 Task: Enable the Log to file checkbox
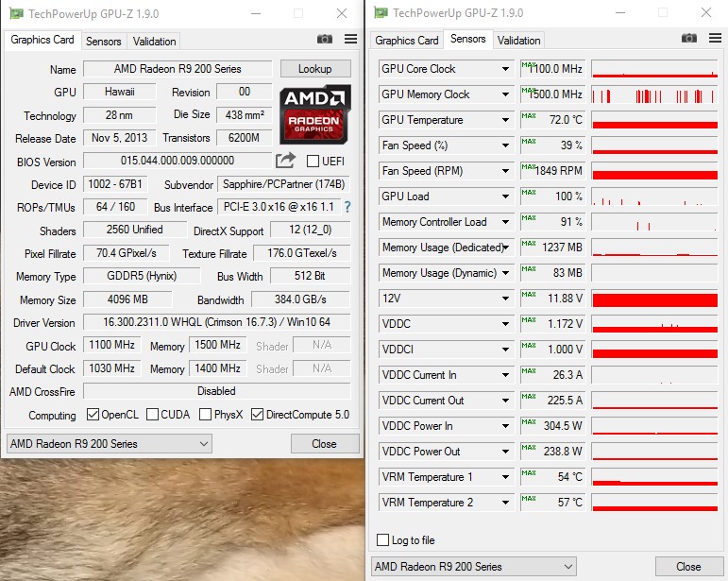(383, 539)
